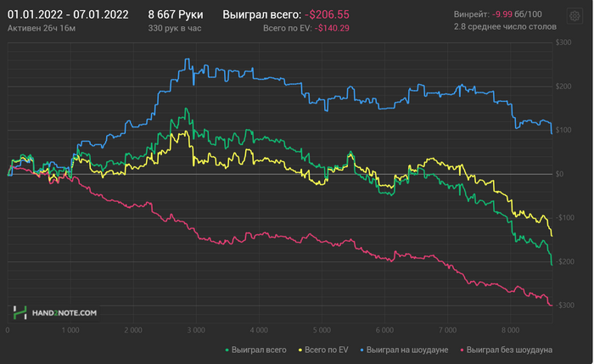
Task: Toggle the Выиграл на шоудауне line
Action: click(x=405, y=350)
